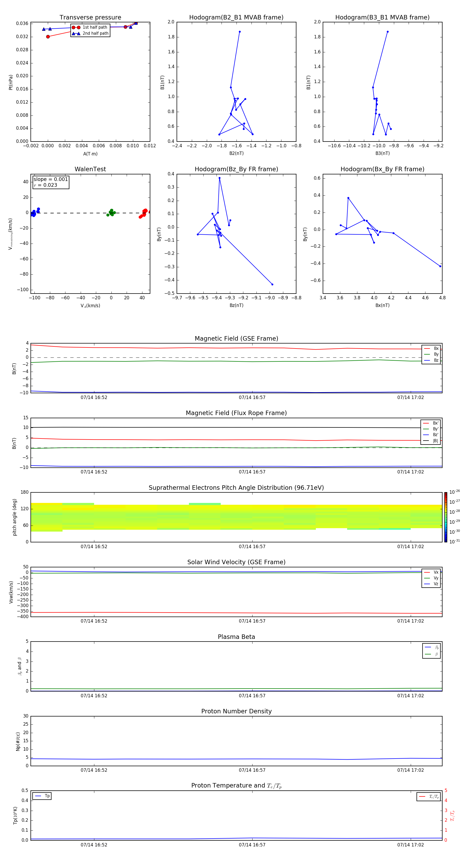Click the 'Proton Number Density' title

click(x=236, y=711)
